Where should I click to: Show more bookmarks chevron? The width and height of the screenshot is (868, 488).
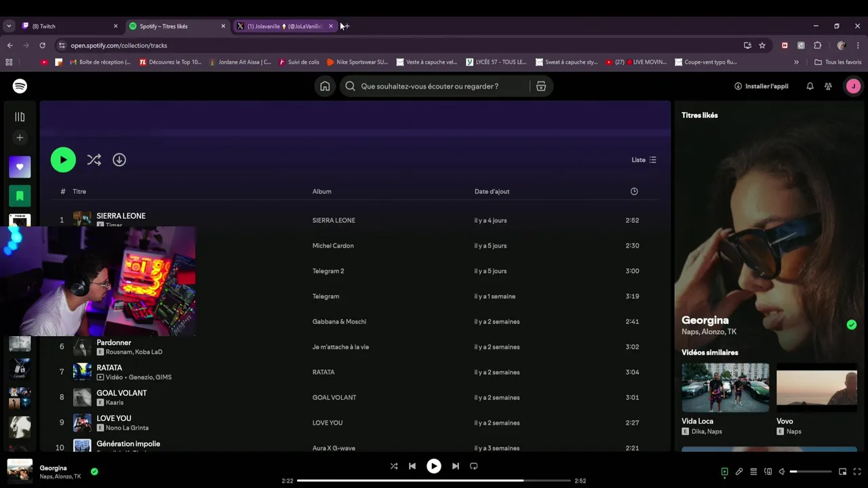[796, 62]
